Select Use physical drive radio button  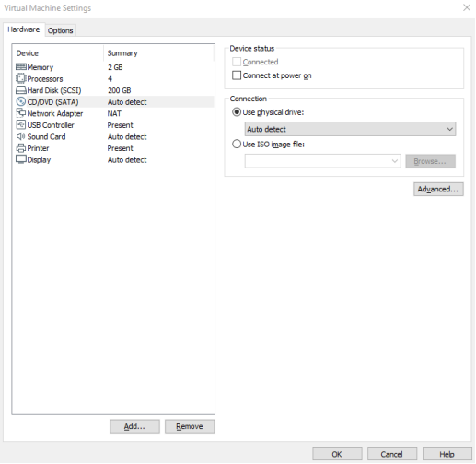tap(237, 112)
